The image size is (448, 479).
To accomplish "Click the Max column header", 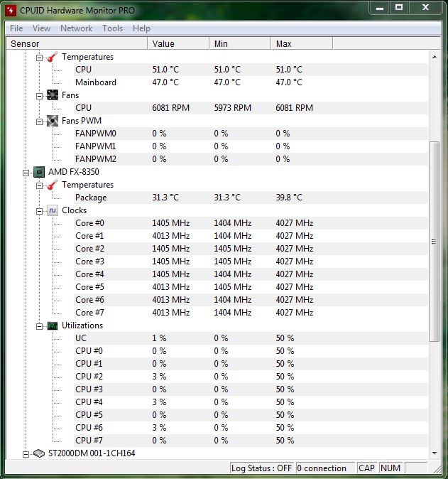I will coord(302,43).
